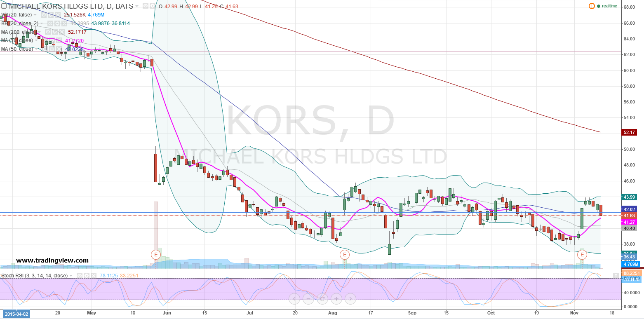Click the 41.63 last price label
Screen dimensions: 644x319
pos(629,216)
